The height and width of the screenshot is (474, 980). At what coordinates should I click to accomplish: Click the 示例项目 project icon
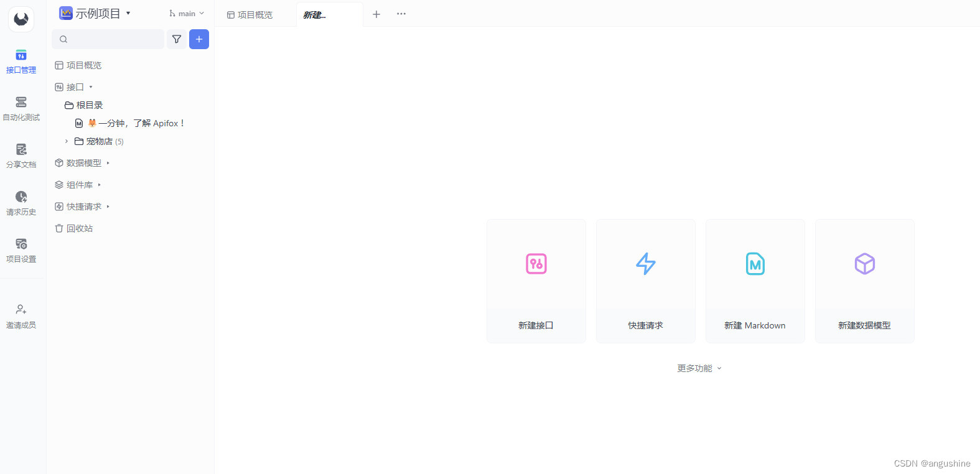click(x=66, y=13)
